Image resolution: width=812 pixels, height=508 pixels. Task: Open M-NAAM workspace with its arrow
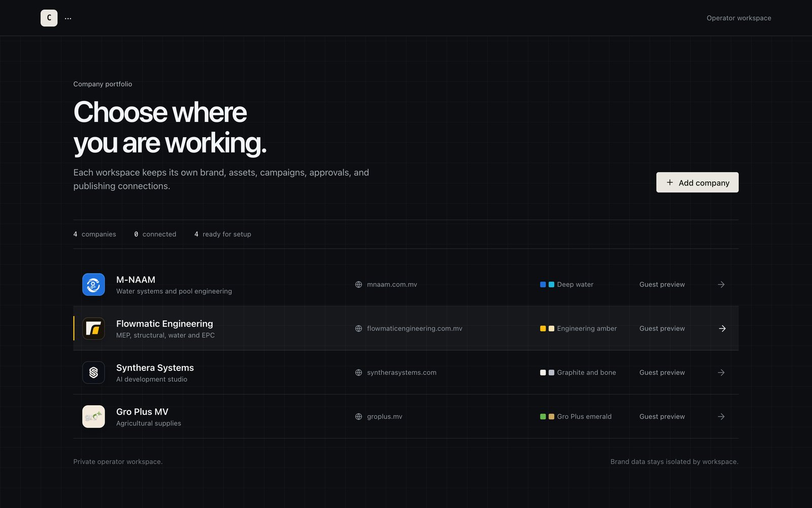721,284
